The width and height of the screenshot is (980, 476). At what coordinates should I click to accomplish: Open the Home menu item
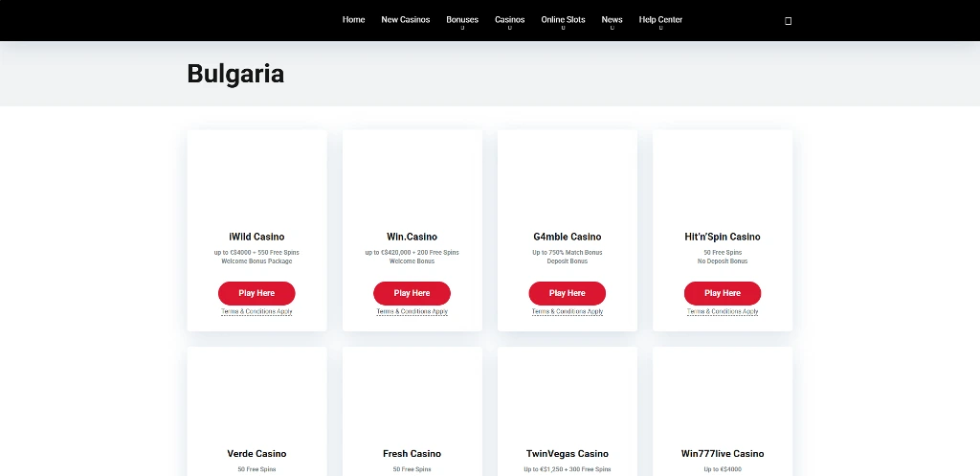click(x=353, y=19)
